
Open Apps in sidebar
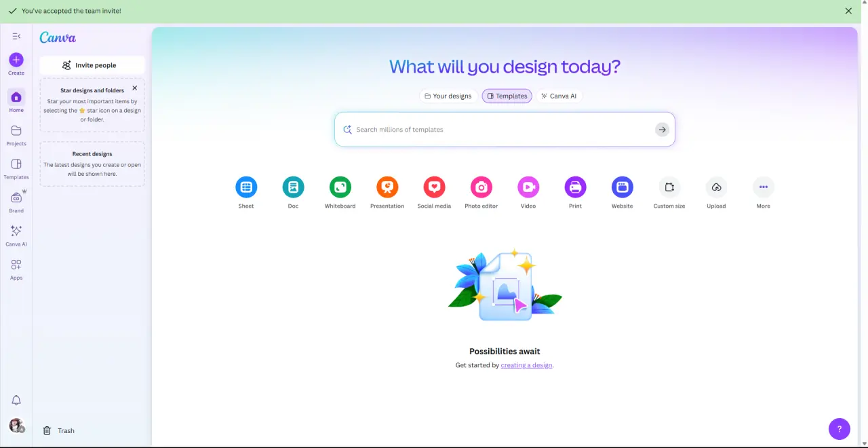16,269
